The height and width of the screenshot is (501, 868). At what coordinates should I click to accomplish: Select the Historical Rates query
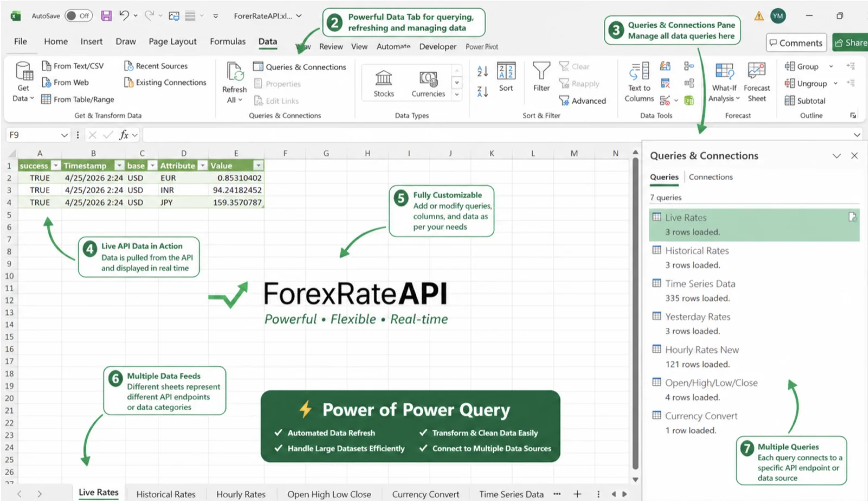(754, 257)
